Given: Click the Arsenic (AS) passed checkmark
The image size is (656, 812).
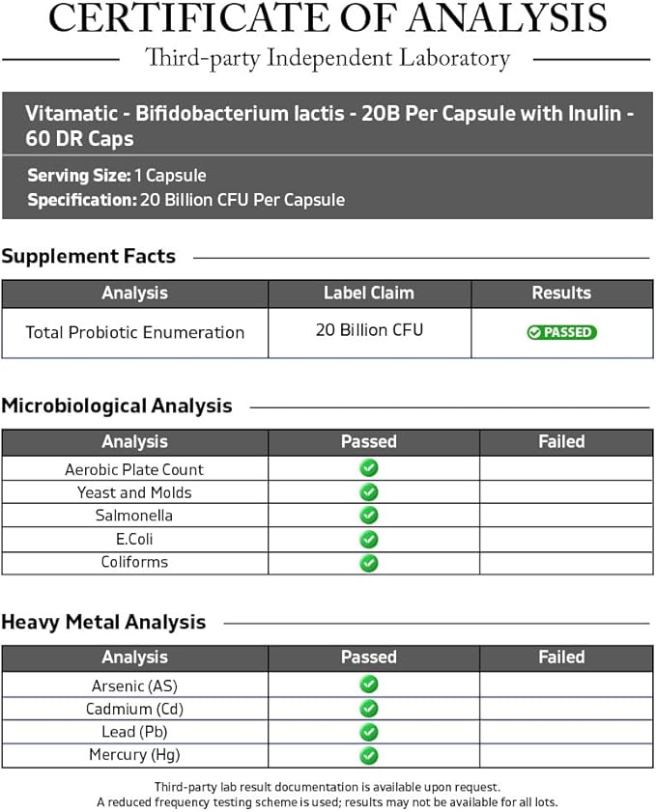Looking at the screenshot, I should tap(369, 685).
